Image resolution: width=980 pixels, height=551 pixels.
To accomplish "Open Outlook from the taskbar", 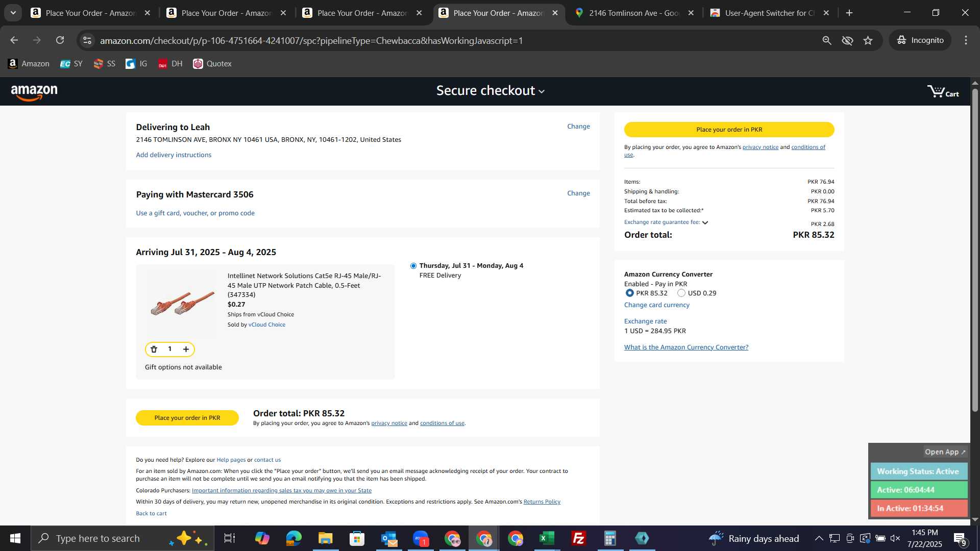I will pyautogui.click(x=388, y=538).
